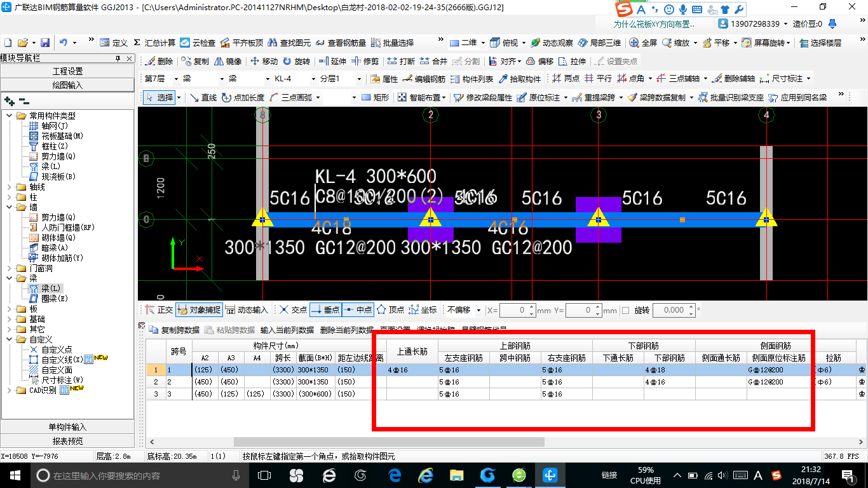Click 输入当前列数据 button
868x488 pixels.
(287, 330)
